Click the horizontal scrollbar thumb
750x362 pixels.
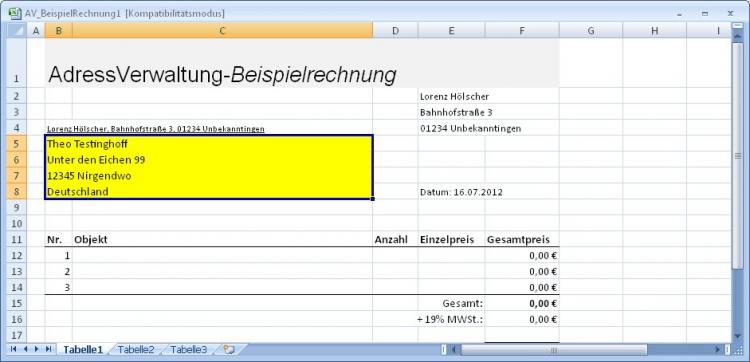click(554, 350)
